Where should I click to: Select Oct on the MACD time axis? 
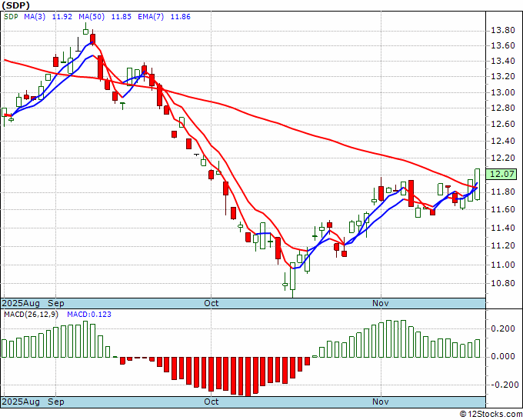tap(212, 402)
